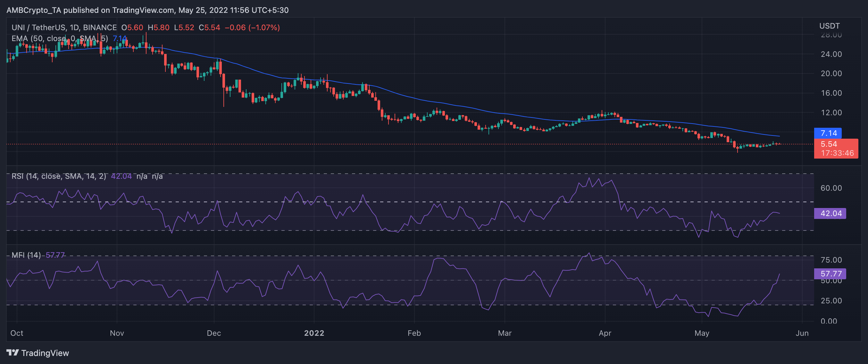
Task: Click the 2022 label on time axis
Action: coord(314,333)
